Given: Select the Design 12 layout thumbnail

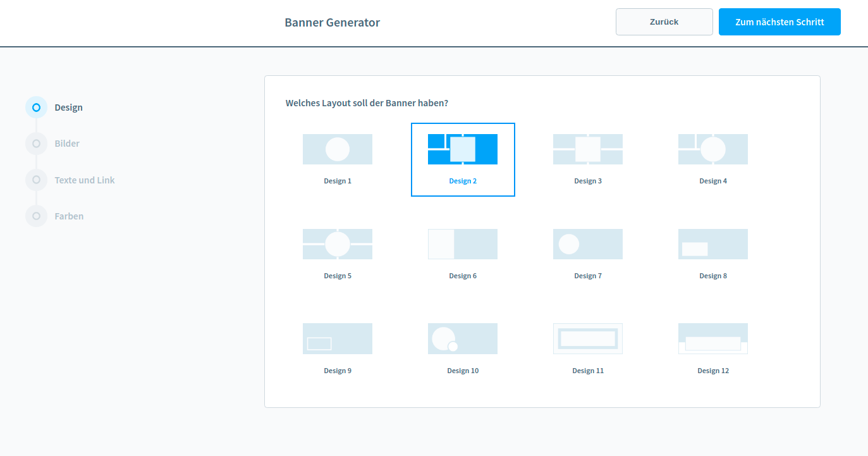Looking at the screenshot, I should click(713, 339).
